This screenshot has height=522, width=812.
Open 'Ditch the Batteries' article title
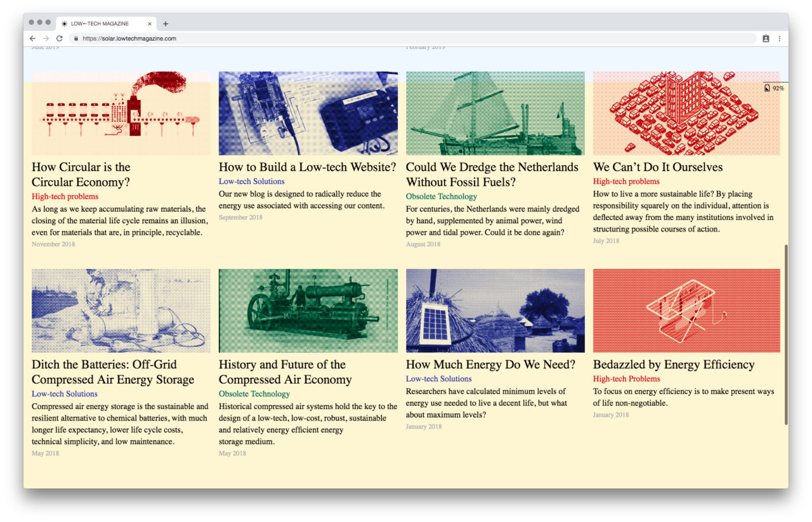113,372
